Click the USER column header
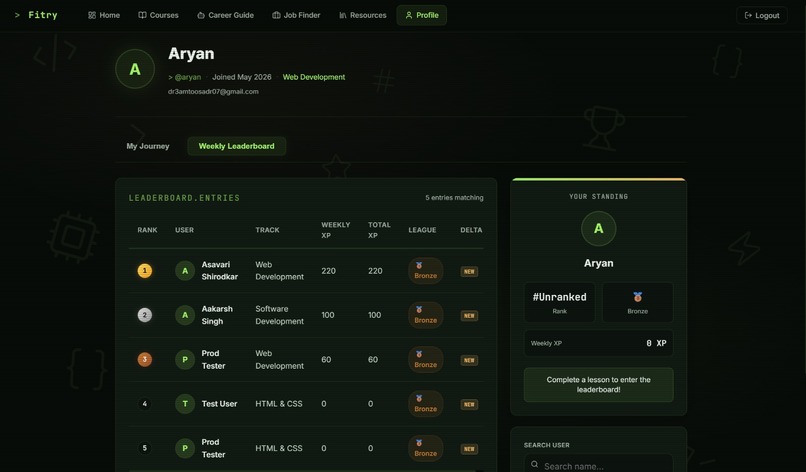 pyautogui.click(x=184, y=230)
